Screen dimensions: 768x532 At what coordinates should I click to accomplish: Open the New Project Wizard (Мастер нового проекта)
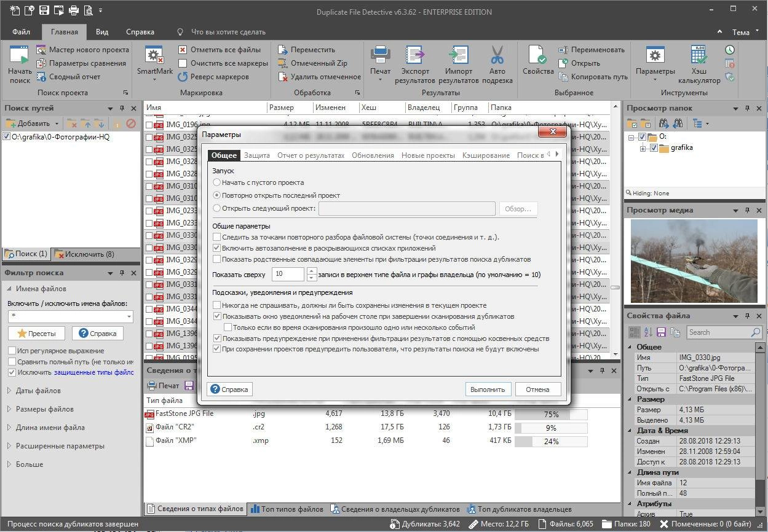point(82,50)
